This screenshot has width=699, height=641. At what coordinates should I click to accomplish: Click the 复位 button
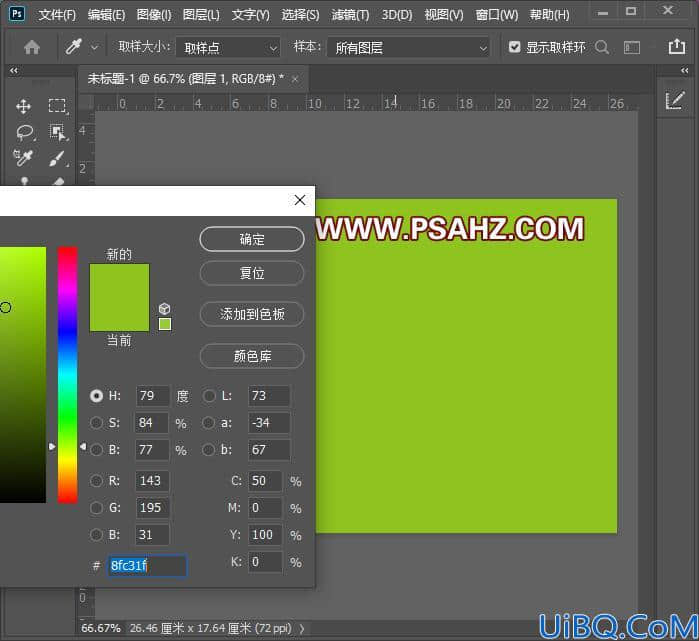click(252, 273)
